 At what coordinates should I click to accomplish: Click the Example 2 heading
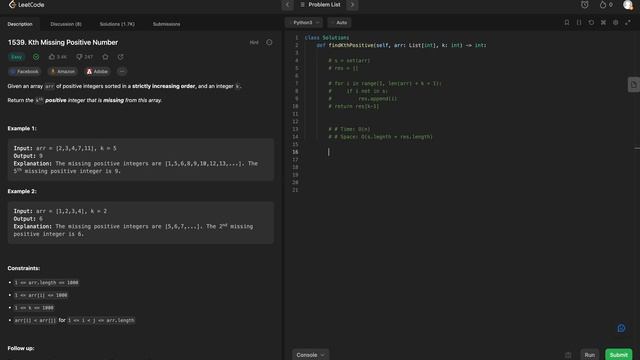tap(22, 191)
